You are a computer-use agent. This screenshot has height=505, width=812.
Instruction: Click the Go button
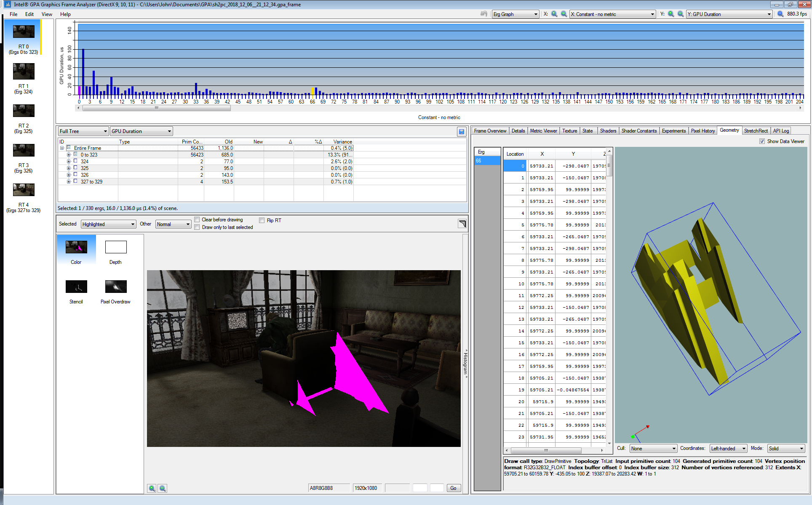pos(453,488)
